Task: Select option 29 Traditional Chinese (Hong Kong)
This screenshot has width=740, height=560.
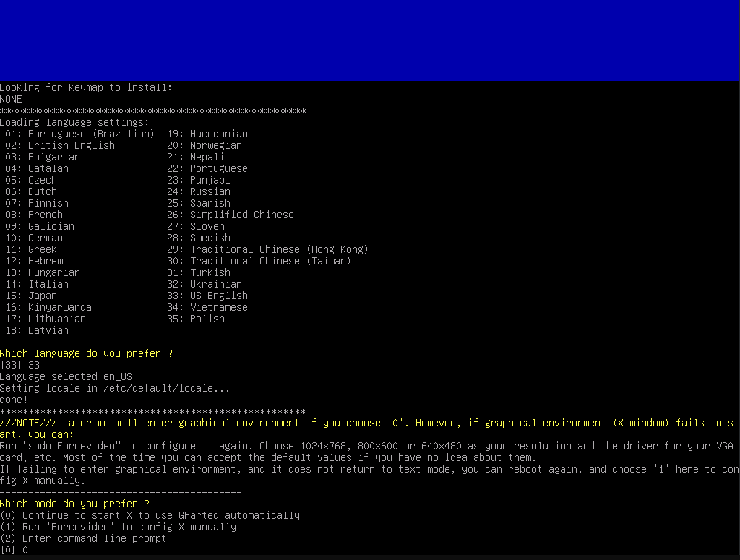Action: coord(267,249)
